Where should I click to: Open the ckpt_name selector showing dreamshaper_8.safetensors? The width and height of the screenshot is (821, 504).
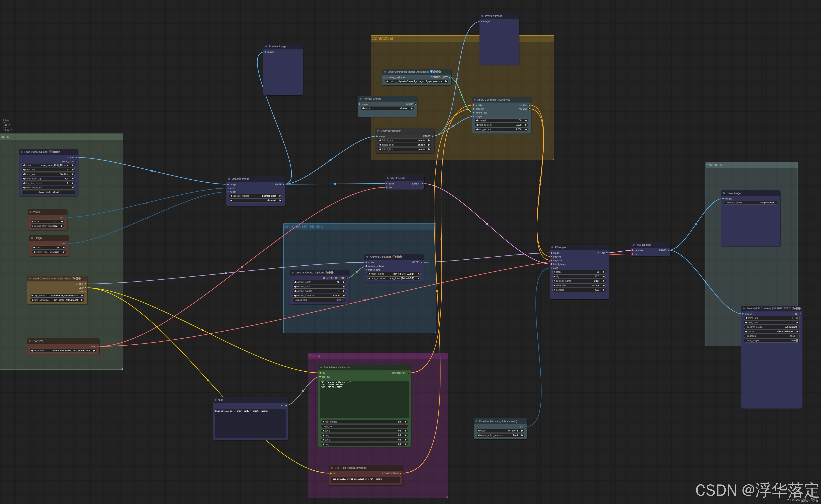pos(57,295)
